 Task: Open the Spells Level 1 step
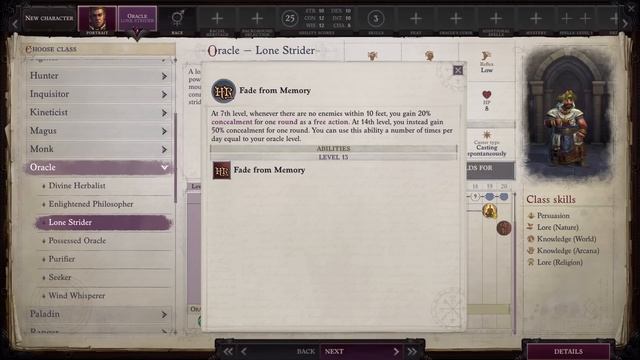pyautogui.click(x=576, y=18)
